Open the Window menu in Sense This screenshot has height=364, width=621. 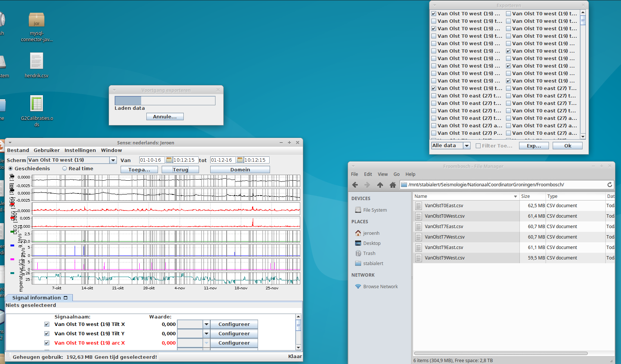(111, 150)
